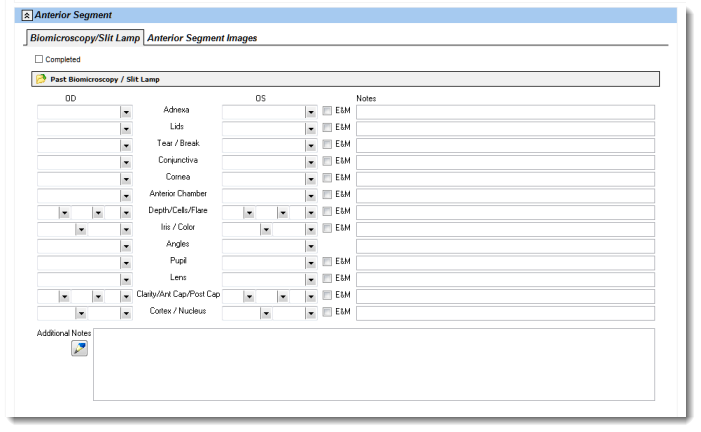Viewport: 701px width, 432px height.
Task: Toggle E&M checkbox for Cornea
Action: [327, 178]
